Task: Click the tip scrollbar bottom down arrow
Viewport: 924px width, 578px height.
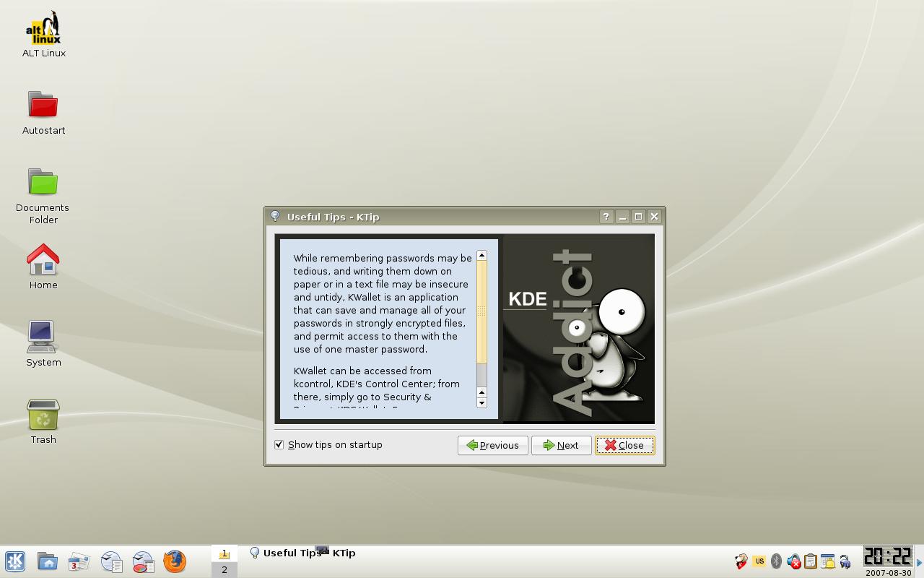Action: point(481,402)
